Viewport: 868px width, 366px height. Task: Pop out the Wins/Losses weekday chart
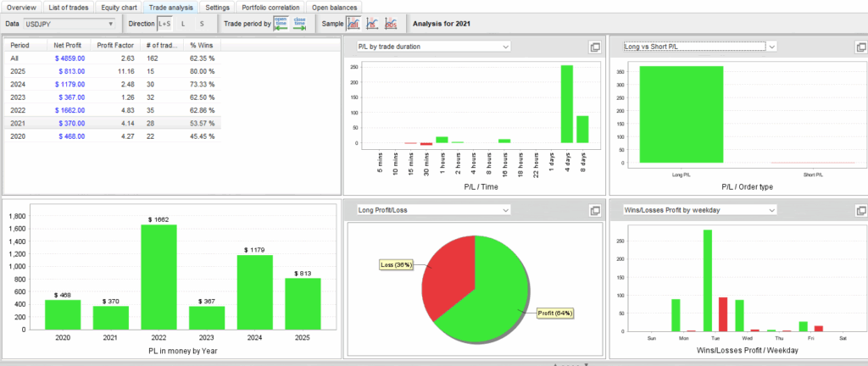coord(858,210)
